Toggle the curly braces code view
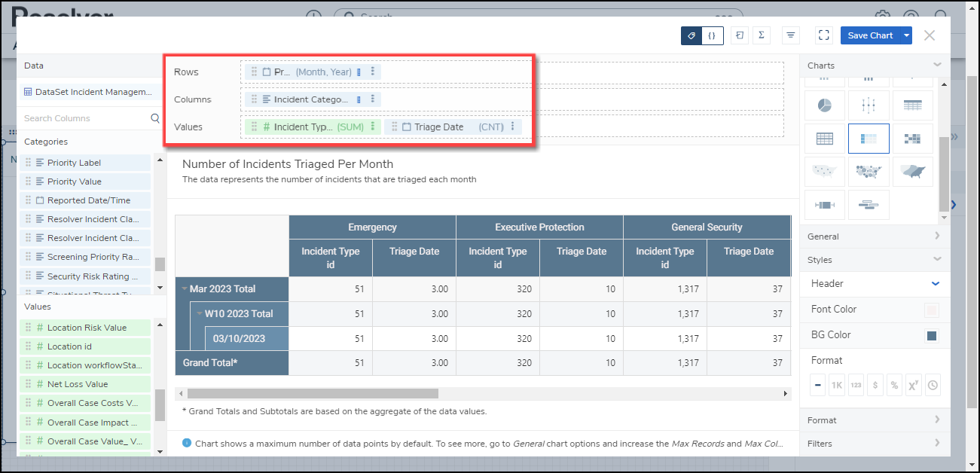980x473 pixels. 712,35
